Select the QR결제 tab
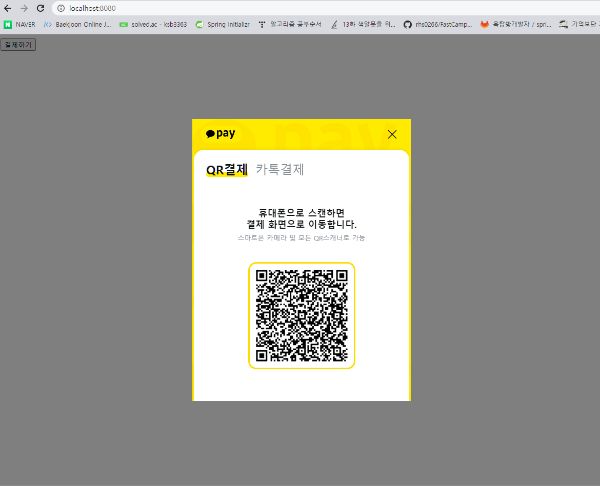Image resolution: width=600 pixels, height=486 pixels. pyautogui.click(x=227, y=170)
